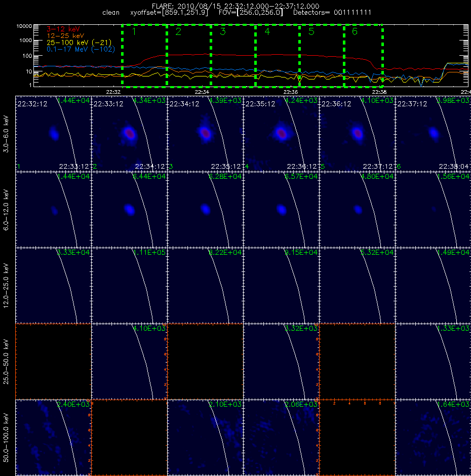Click the 22:38 tick label on time axis
The width and height of the screenshot is (471, 476).
click(x=379, y=92)
